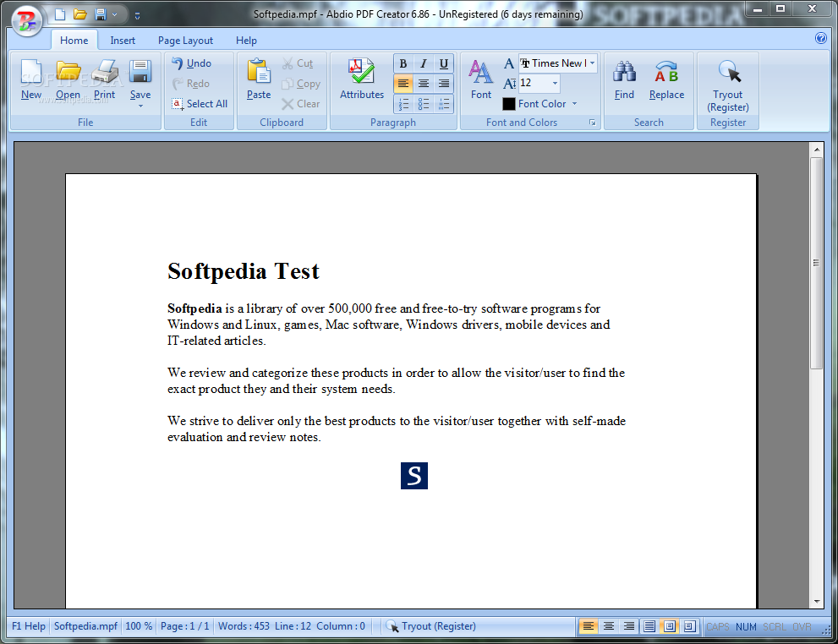Apply a numbered list to the paragraph

403,104
